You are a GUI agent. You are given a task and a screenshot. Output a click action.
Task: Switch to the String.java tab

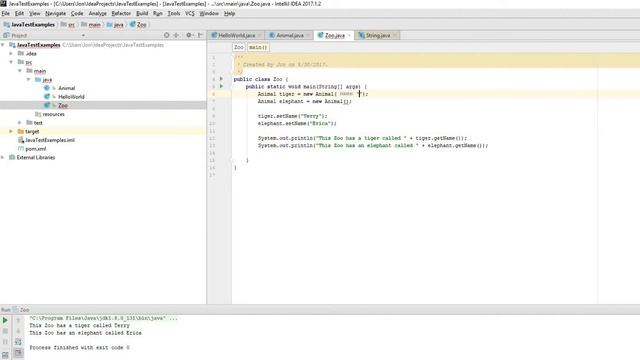click(378, 36)
